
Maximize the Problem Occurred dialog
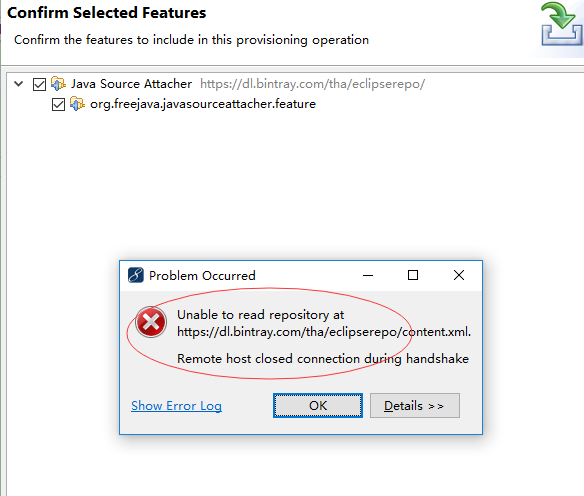413,276
